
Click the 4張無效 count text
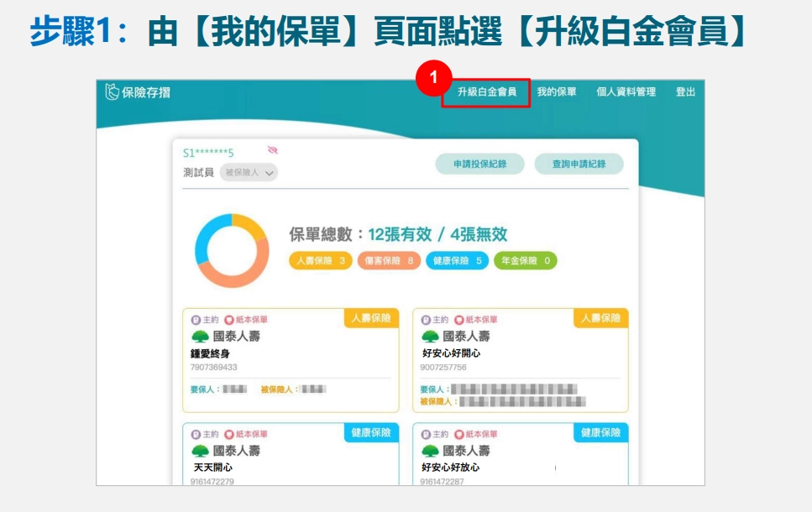[x=479, y=234]
